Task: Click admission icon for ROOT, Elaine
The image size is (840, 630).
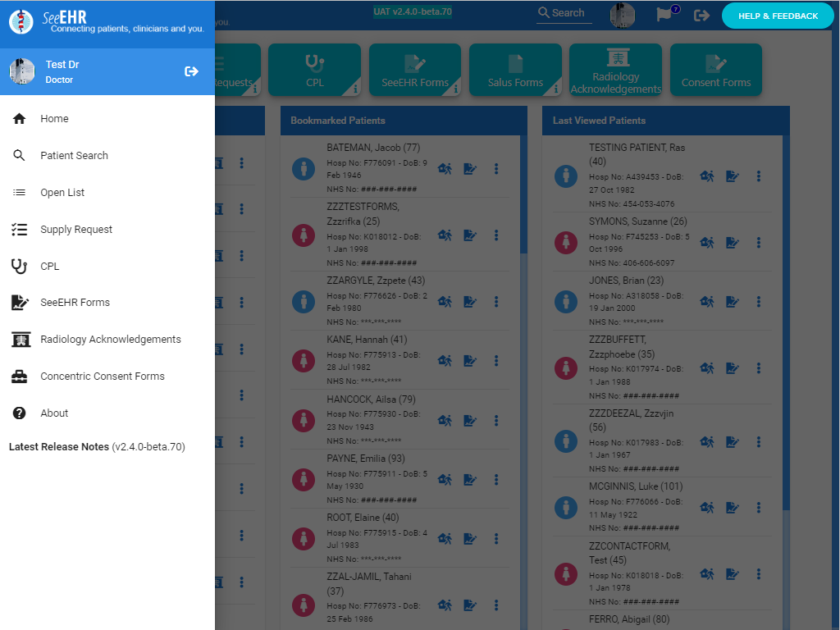Action: coord(445,538)
